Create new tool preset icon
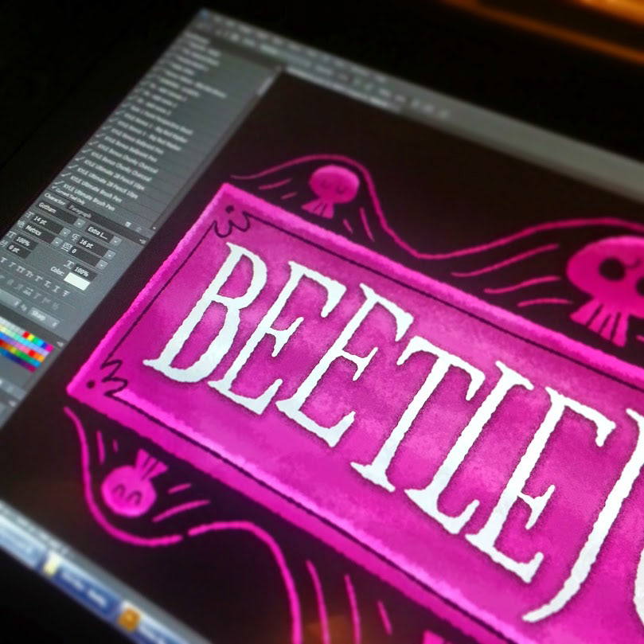This screenshot has width=644, height=644. (x=127, y=224)
